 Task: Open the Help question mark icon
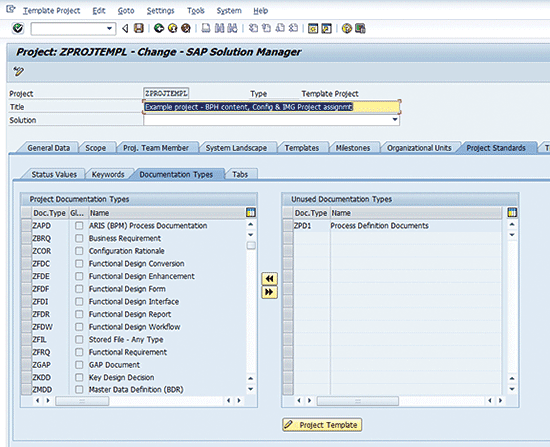pos(347,28)
